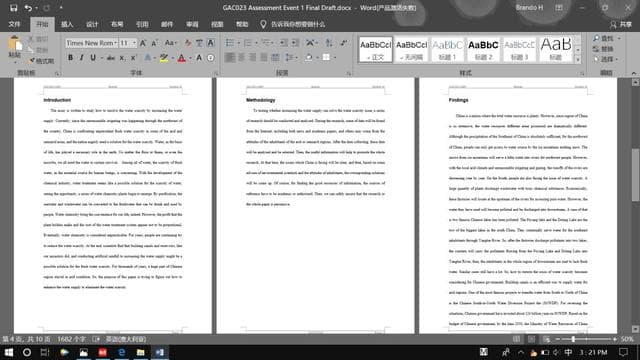
Task: Open the Windows Start menu
Action: pyautogui.click(x=9, y=352)
